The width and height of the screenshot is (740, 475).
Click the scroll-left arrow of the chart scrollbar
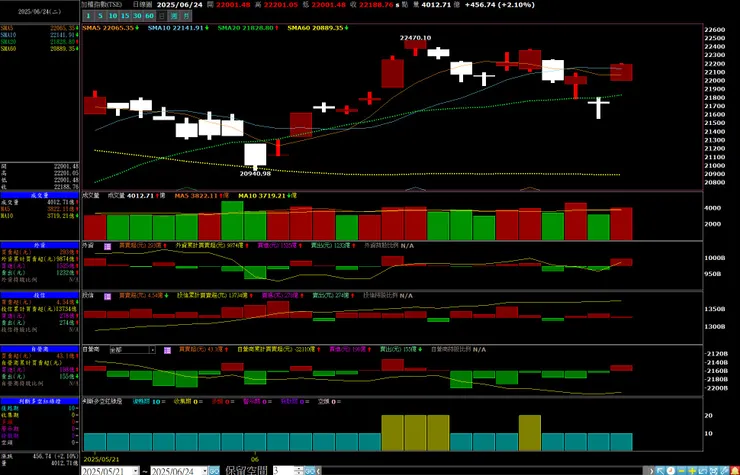tap(319, 471)
